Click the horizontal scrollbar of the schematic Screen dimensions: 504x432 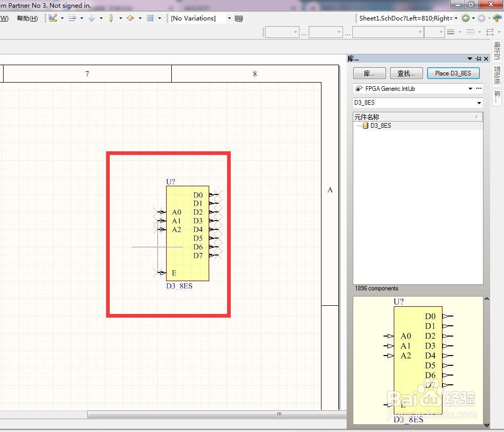pos(217,414)
